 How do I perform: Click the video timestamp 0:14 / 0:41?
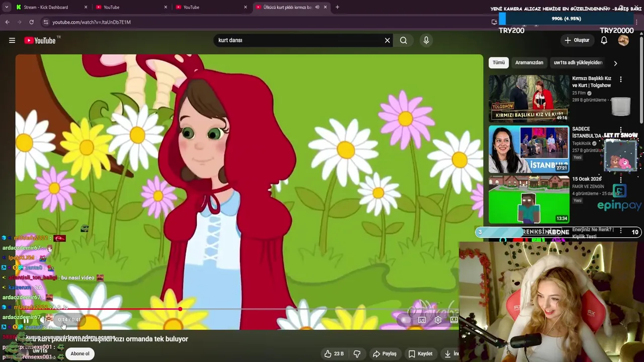[x=69, y=320]
